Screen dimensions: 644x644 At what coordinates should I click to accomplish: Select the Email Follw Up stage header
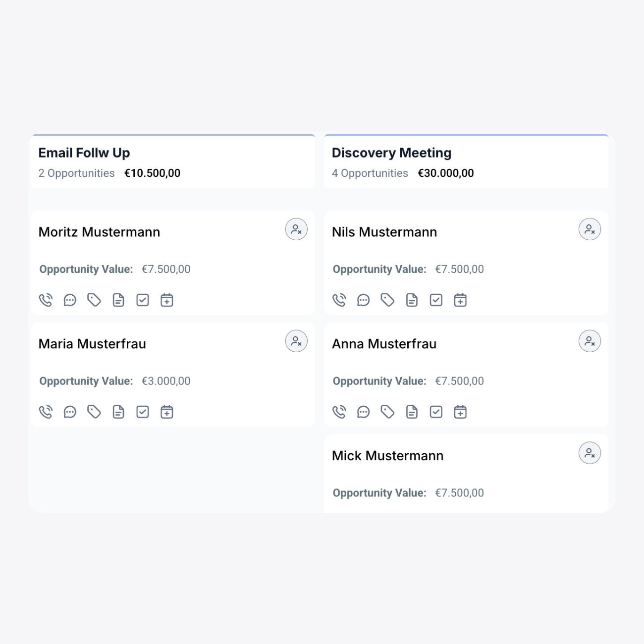coord(173,161)
